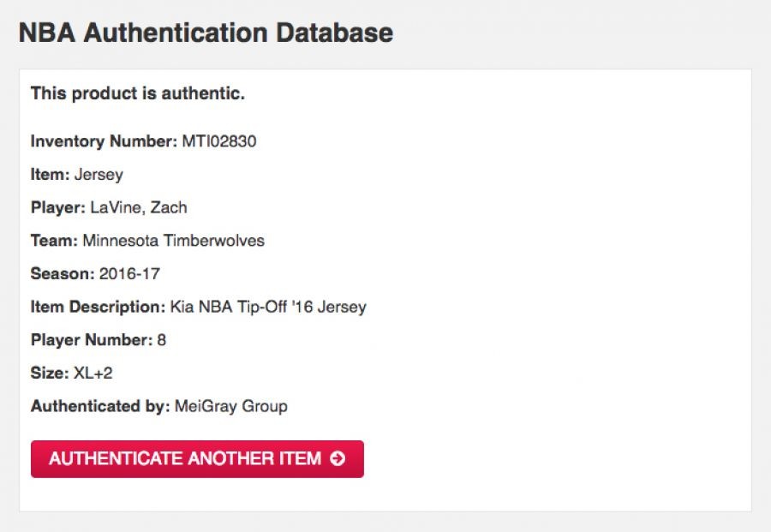The width and height of the screenshot is (771, 532).
Task: Select the Minnesota Timberwolves team text
Action: [173, 241]
